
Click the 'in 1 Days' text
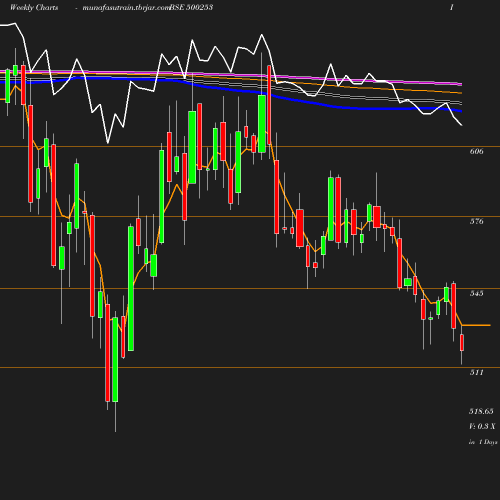click(483, 442)
